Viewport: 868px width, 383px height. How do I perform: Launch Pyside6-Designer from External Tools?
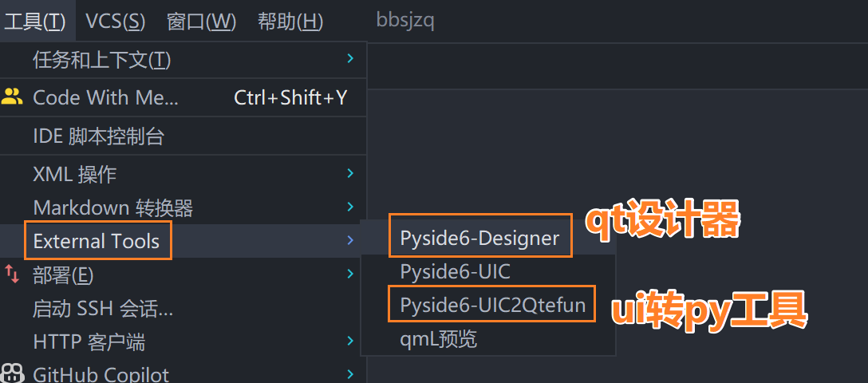pyautogui.click(x=479, y=238)
